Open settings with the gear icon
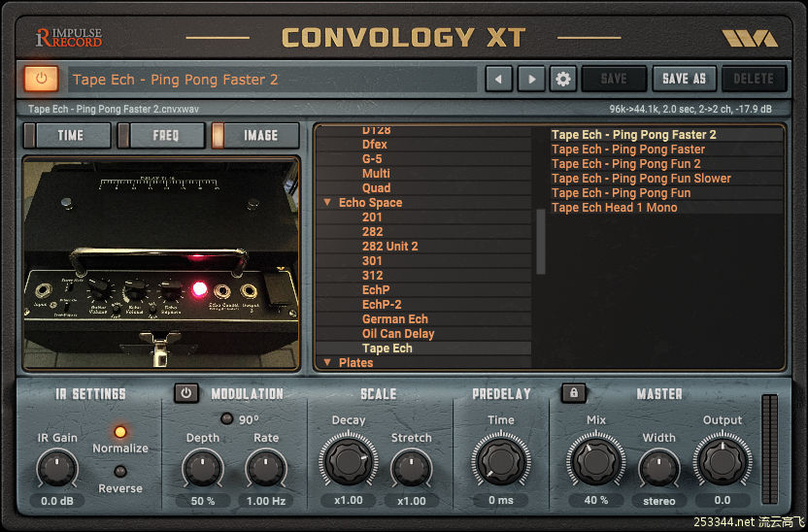 coord(562,80)
